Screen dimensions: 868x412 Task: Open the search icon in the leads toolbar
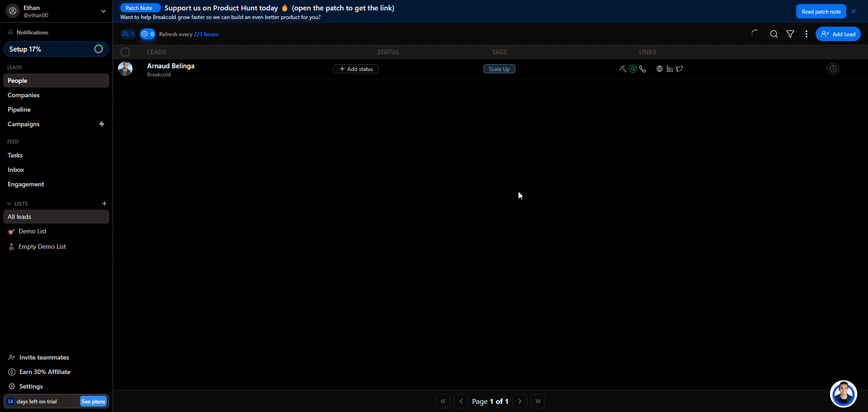774,34
